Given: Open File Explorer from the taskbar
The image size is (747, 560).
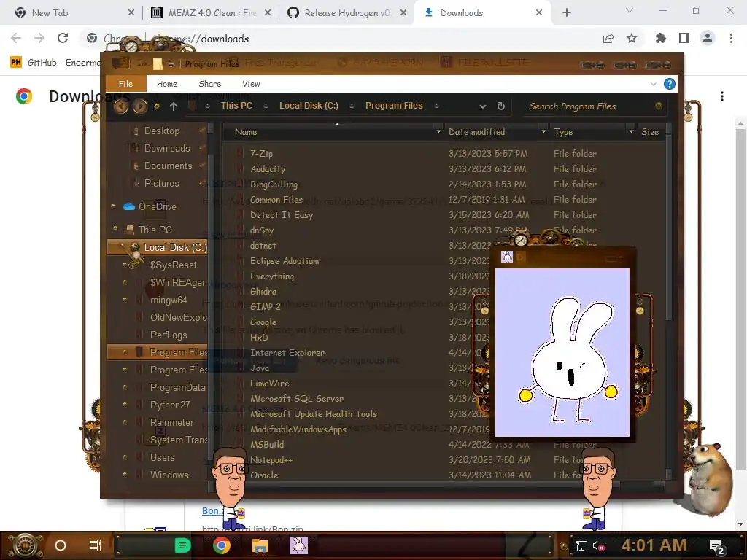Looking at the screenshot, I should pyautogui.click(x=260, y=545).
